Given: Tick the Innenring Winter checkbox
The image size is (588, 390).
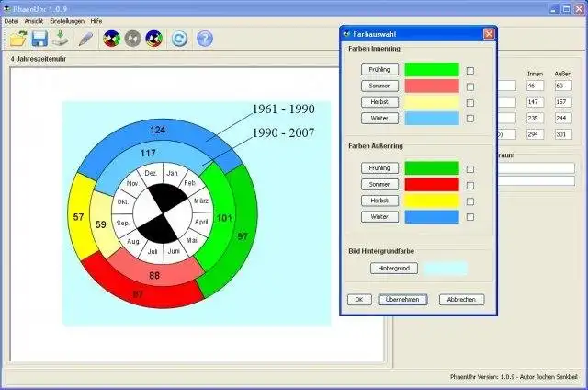Looking at the screenshot, I should (x=469, y=119).
